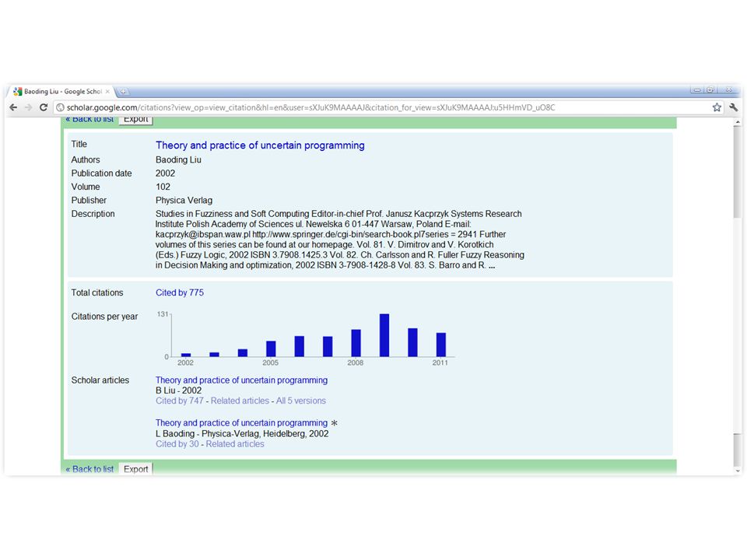747x560 pixels.
Task: Click top Back to list link
Action: (89, 119)
